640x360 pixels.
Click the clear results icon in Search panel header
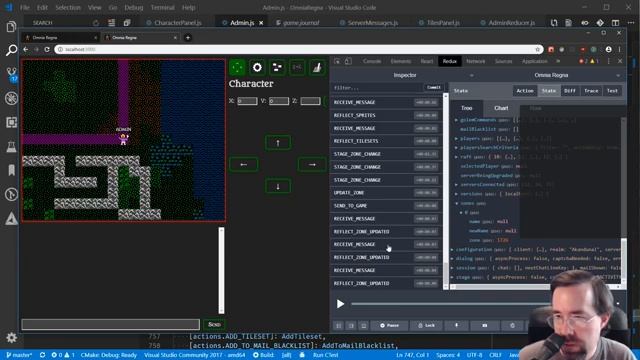tap(111, 23)
